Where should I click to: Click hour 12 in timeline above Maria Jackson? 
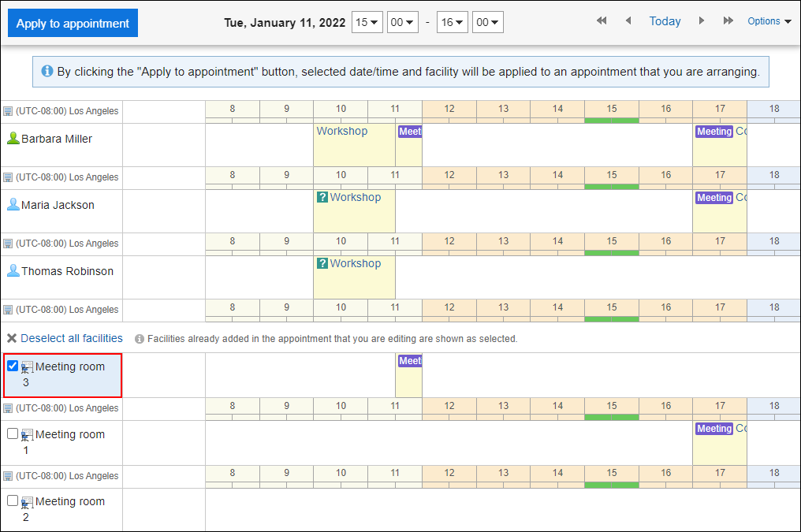pyautogui.click(x=449, y=175)
